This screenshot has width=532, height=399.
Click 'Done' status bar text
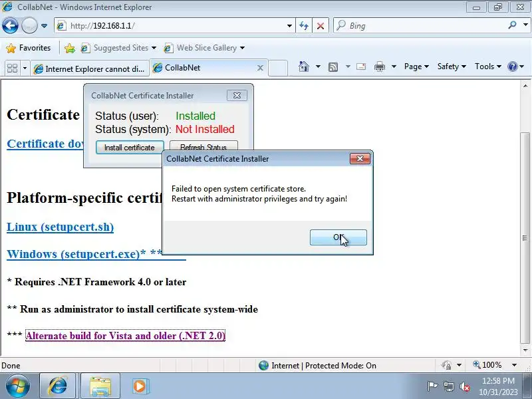[11, 365]
